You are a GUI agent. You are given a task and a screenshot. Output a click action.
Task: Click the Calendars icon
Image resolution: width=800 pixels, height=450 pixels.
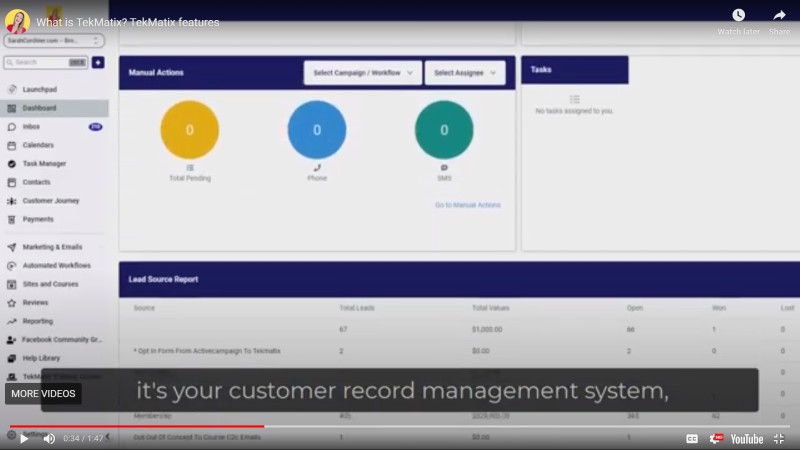[12, 145]
